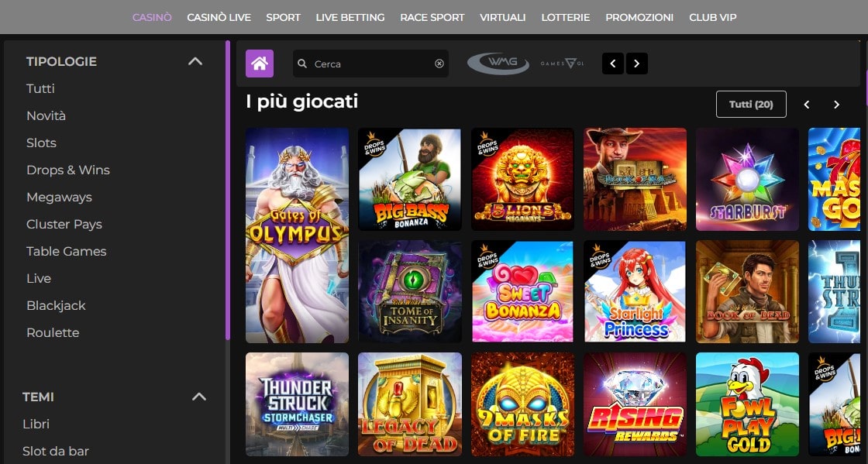Show the previous I più giocati games

click(x=807, y=105)
